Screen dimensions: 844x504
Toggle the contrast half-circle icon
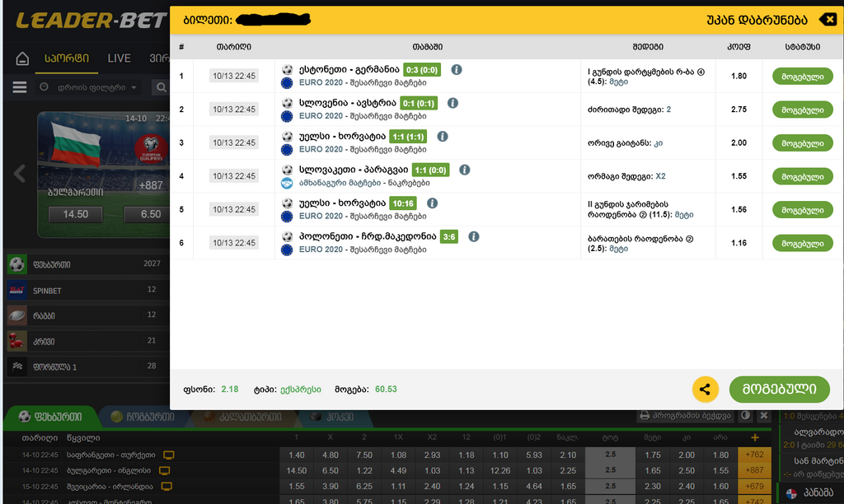click(x=745, y=416)
